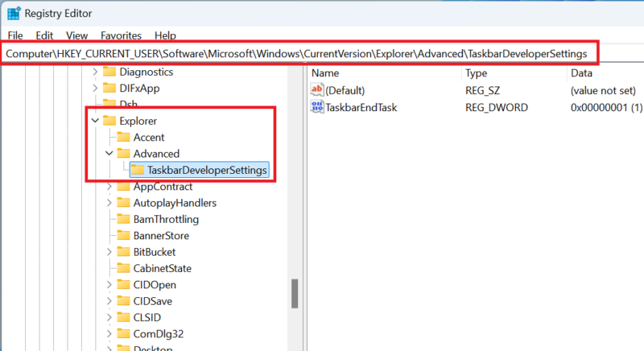
Task: Select the Diagnostics key label
Action: (x=147, y=72)
